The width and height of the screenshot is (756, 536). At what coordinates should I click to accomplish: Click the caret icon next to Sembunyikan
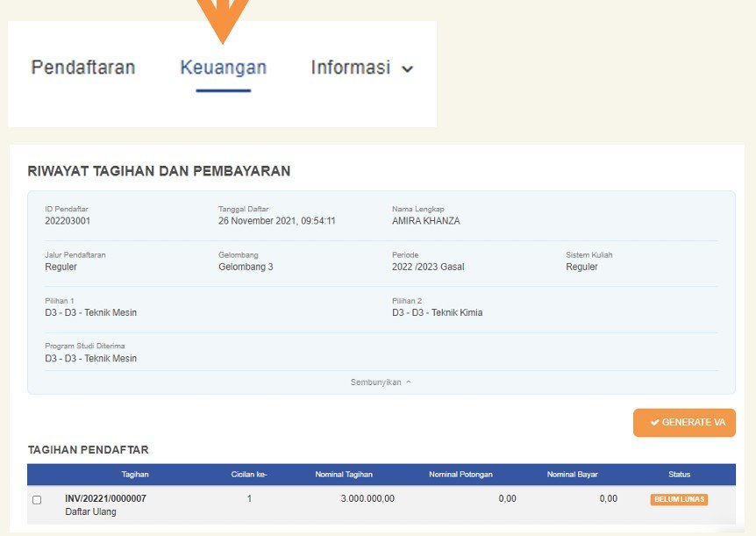point(409,382)
